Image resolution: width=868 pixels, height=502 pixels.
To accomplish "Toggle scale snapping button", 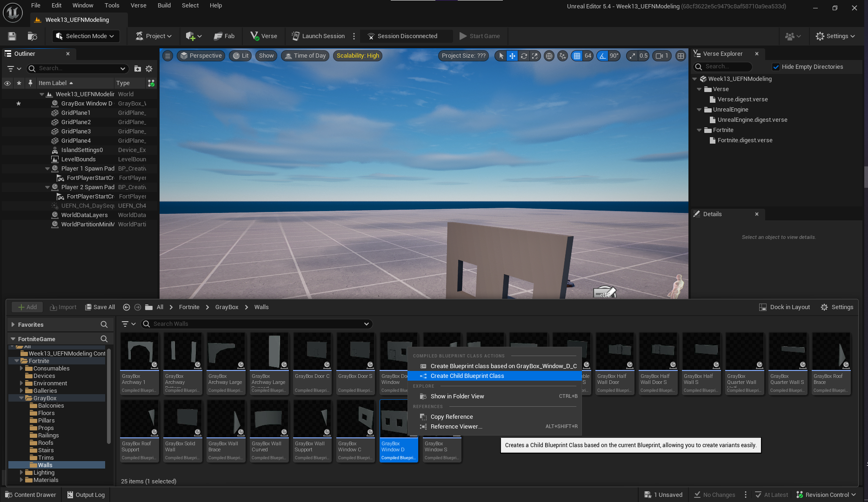I will [632, 56].
